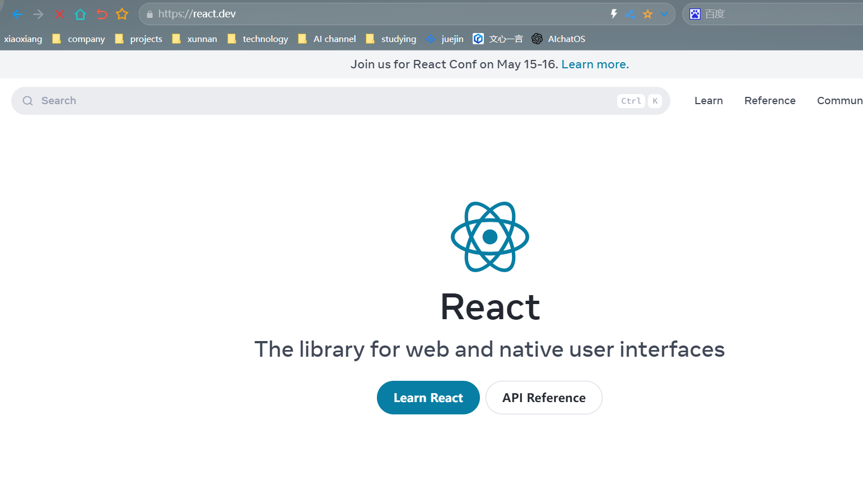The height and width of the screenshot is (504, 863).
Task: Open the Reference navigation item
Action: click(x=770, y=101)
